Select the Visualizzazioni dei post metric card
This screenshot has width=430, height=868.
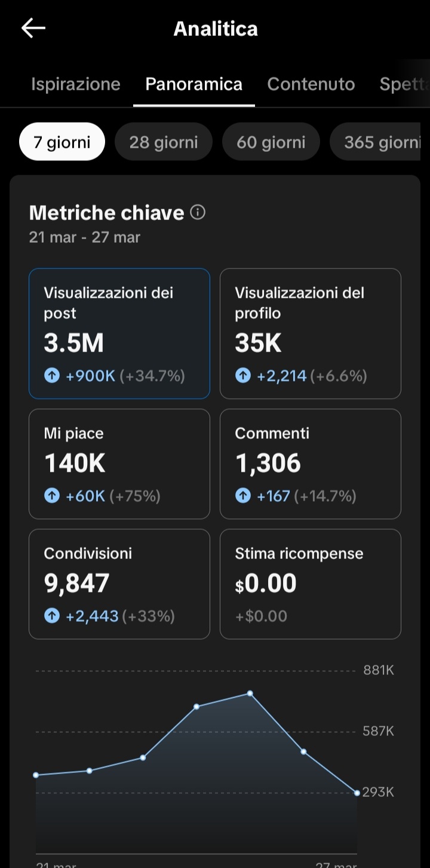(x=119, y=333)
